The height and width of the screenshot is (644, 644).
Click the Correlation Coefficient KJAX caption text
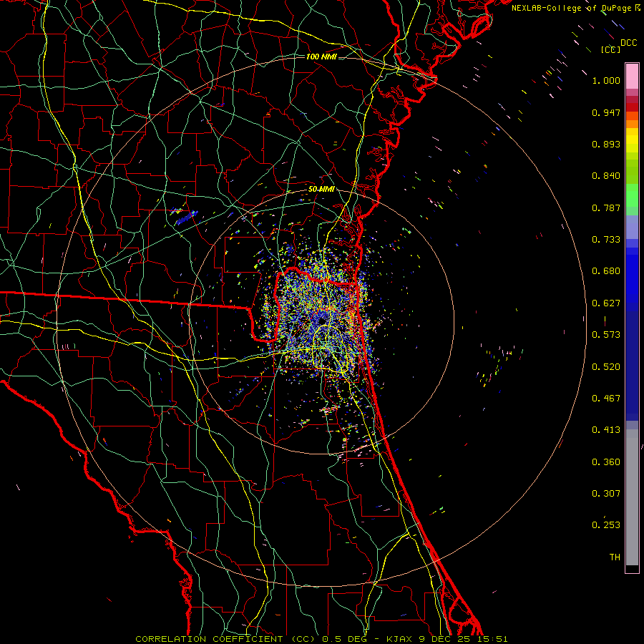click(321, 639)
